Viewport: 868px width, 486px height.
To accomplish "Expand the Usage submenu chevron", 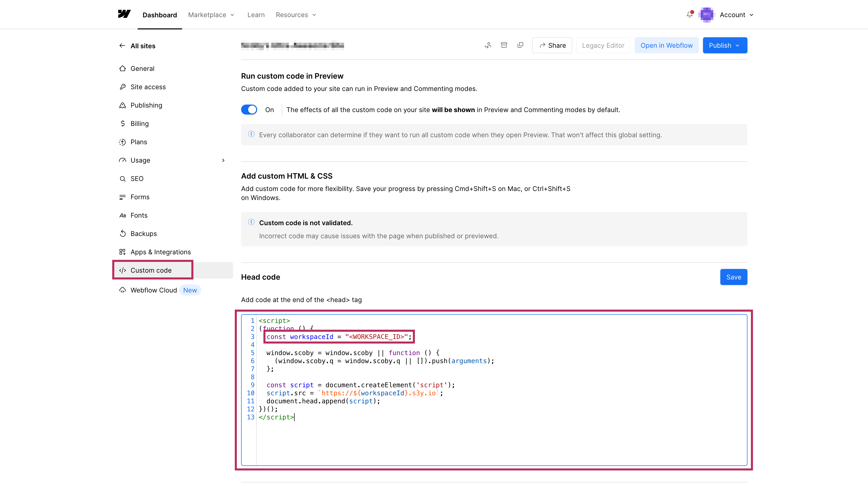I will (x=223, y=160).
